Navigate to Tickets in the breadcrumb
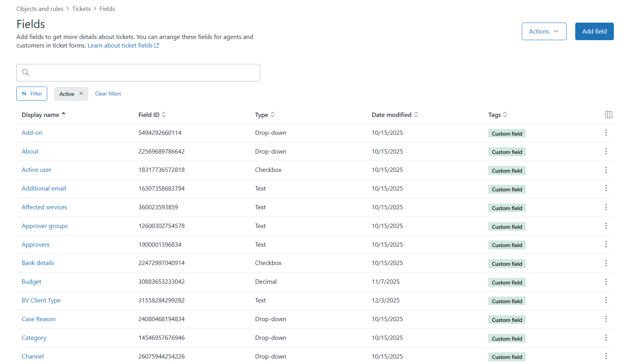 pyautogui.click(x=81, y=9)
